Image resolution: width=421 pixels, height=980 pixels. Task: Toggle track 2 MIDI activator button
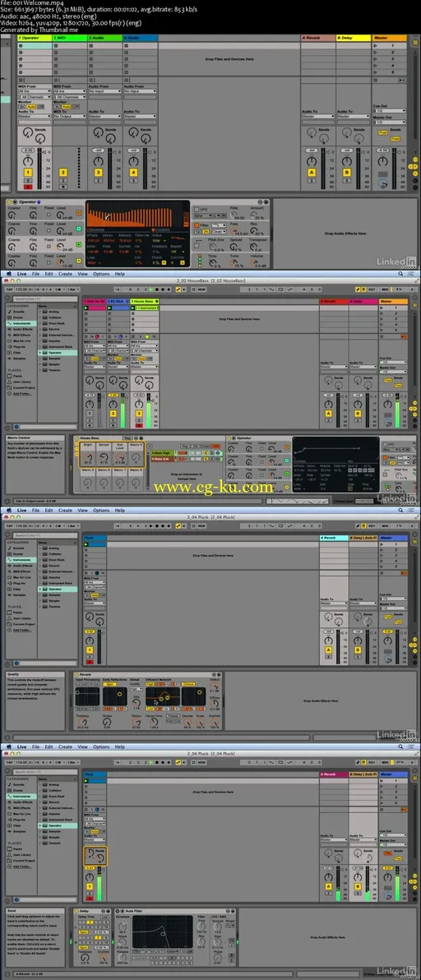62,172
